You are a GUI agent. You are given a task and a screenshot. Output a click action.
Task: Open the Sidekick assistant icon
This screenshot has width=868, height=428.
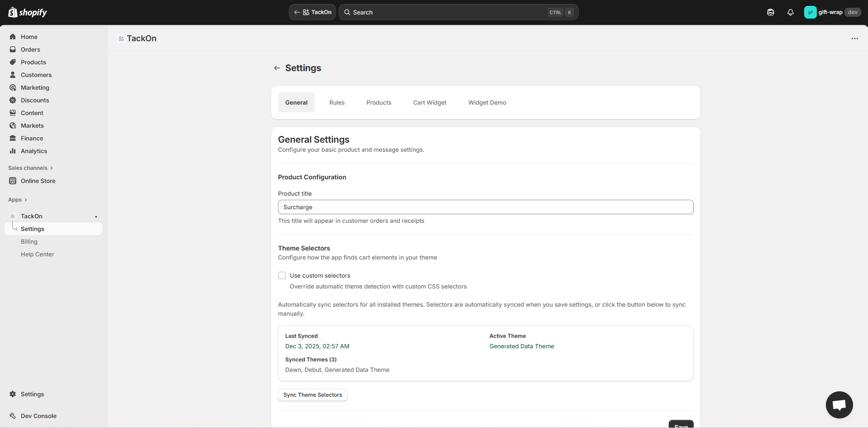pyautogui.click(x=770, y=12)
